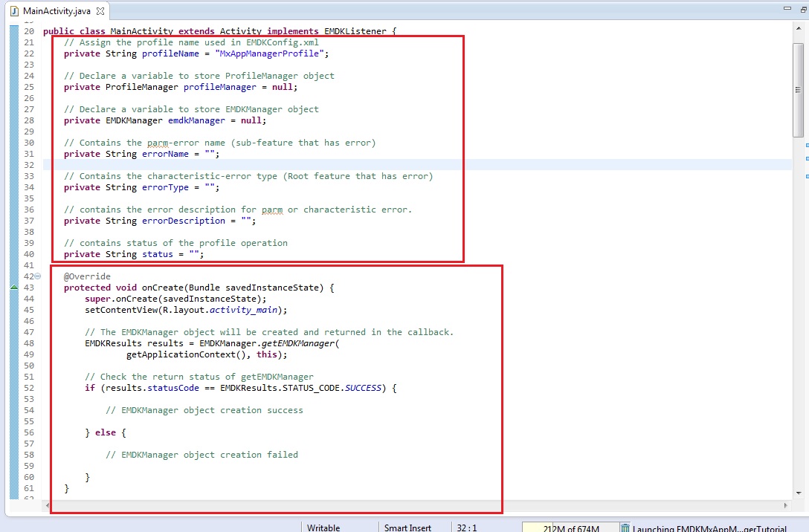Screen dimensions: 809x532
Task: Click the third overview ruler annotation marker
Action: point(806,176)
